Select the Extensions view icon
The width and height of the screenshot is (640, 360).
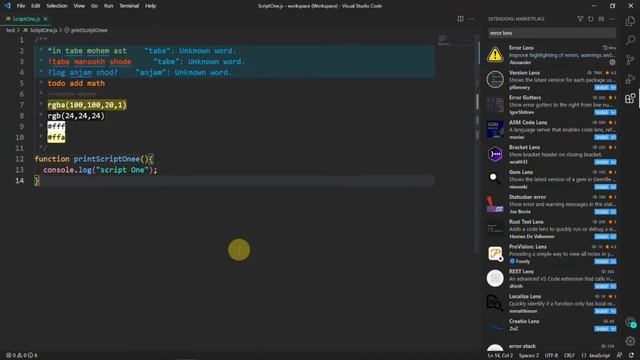pos(630,98)
